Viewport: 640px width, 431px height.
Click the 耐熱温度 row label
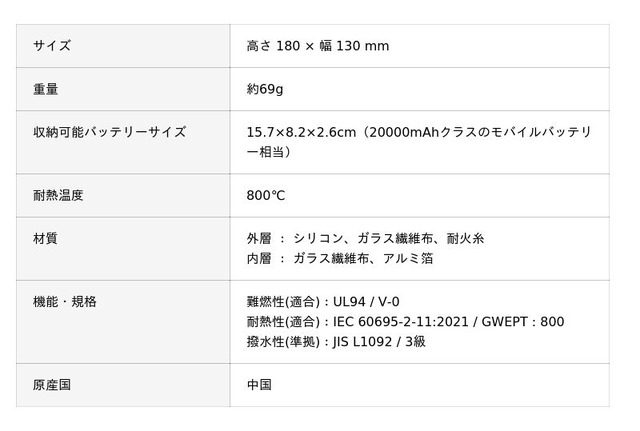(58, 195)
